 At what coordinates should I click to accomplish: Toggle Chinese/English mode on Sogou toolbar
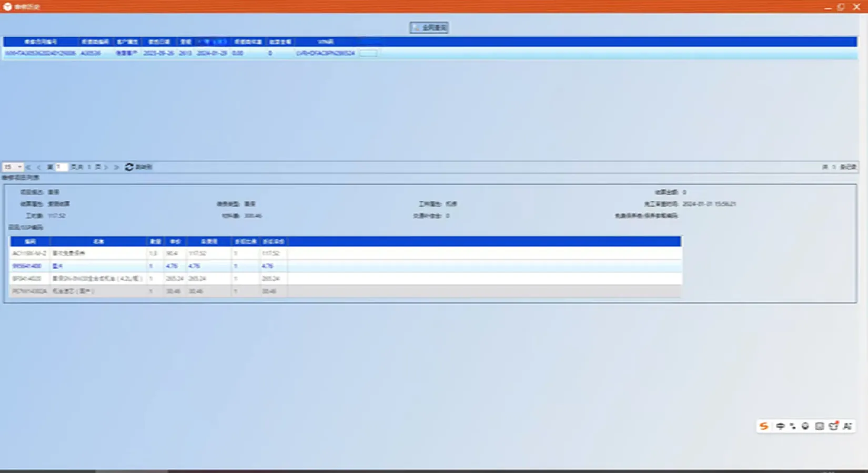[x=780, y=426]
